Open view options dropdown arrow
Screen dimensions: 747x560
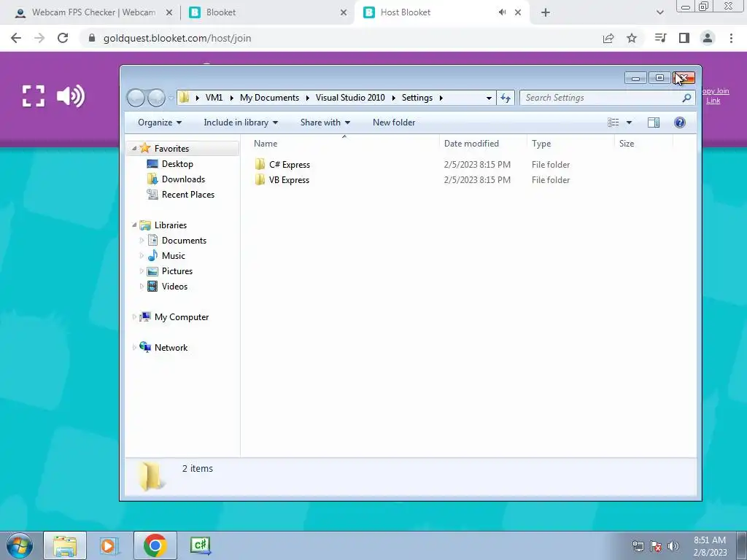coord(629,122)
